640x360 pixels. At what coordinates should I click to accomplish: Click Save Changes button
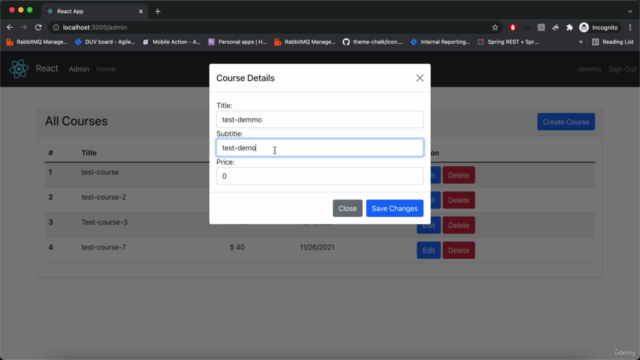(x=394, y=209)
